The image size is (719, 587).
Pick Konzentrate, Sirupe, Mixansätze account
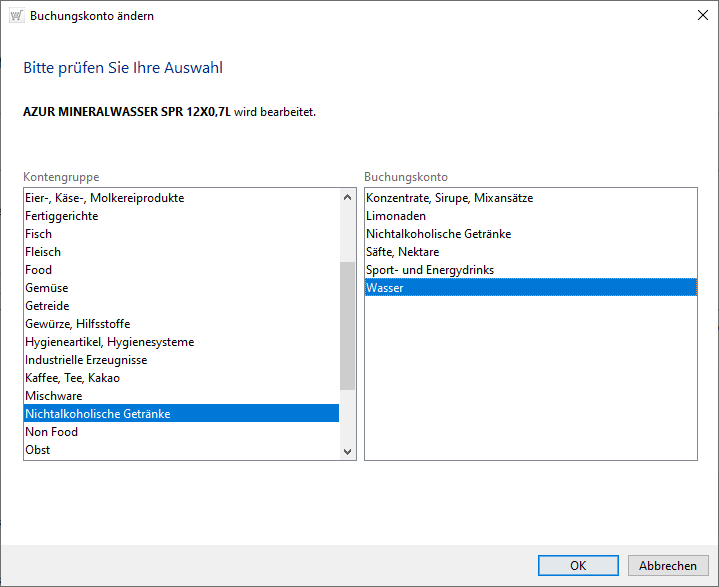click(x=449, y=198)
